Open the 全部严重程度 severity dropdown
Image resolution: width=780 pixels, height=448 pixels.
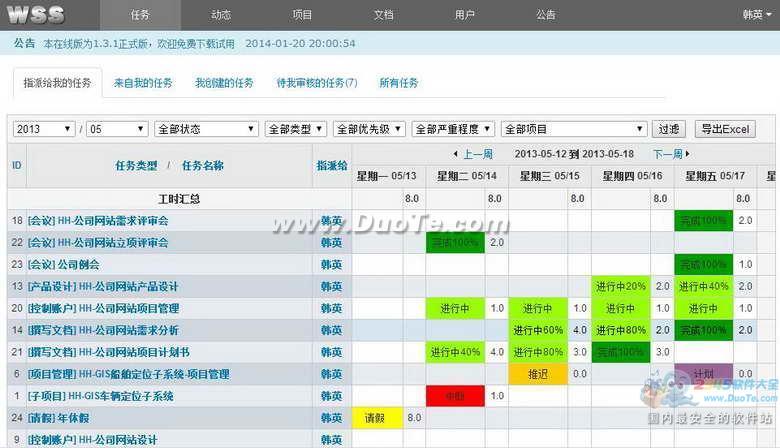[453, 129]
